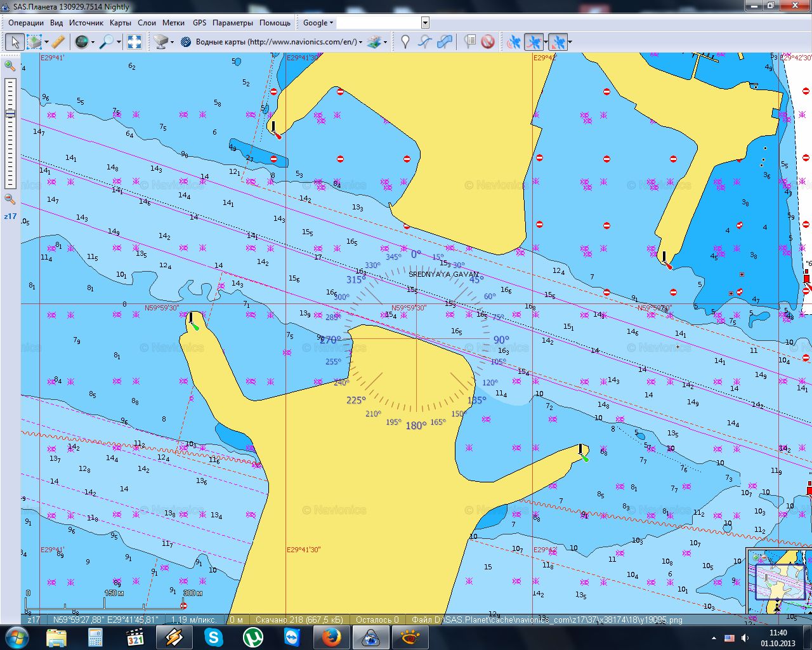The image size is (812, 650).
Task: Expand the search field history dropdown arrow
Action: click(x=425, y=23)
